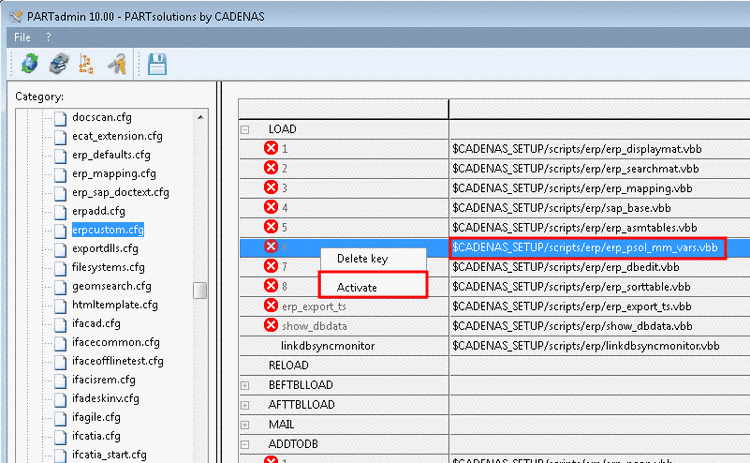This screenshot has width=750, height=463.
Task: Click scroll-up arrow of category list
Action: 200,117
